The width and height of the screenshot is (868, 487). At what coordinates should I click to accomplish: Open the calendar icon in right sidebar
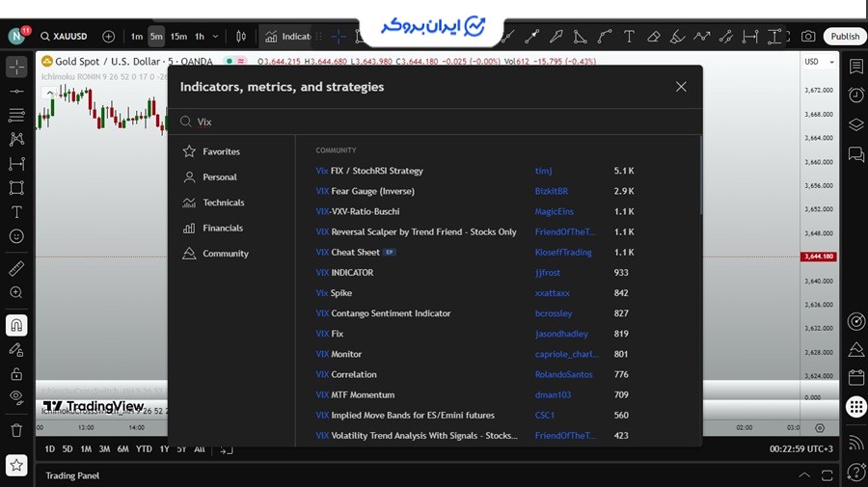click(855, 377)
